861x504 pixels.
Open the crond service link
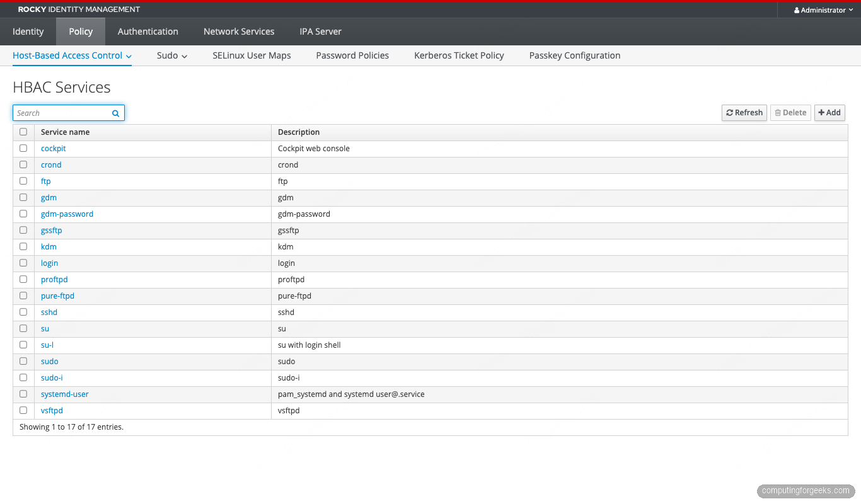pyautogui.click(x=51, y=165)
